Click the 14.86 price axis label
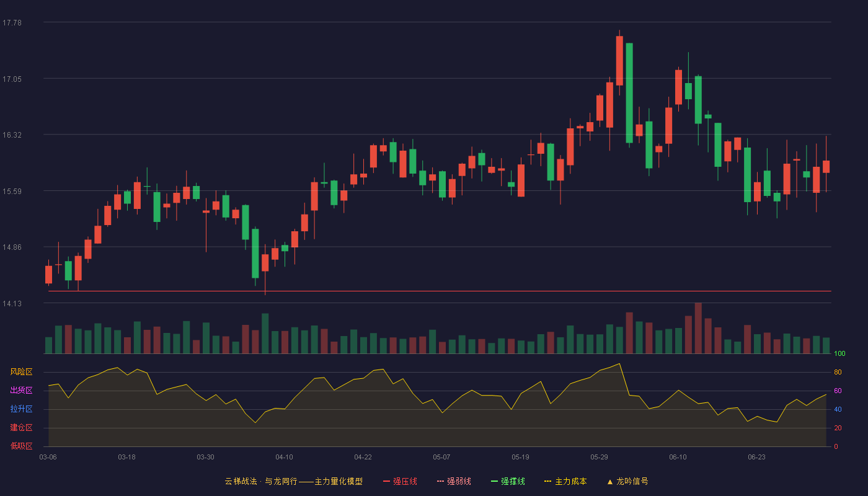Viewport: 868px width, 496px height. [x=12, y=247]
